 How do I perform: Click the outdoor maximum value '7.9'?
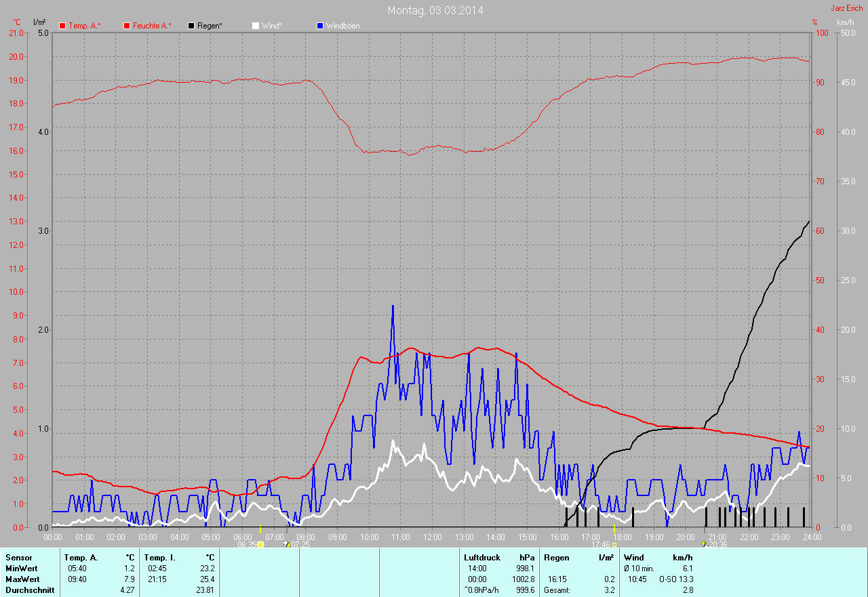click(x=130, y=579)
